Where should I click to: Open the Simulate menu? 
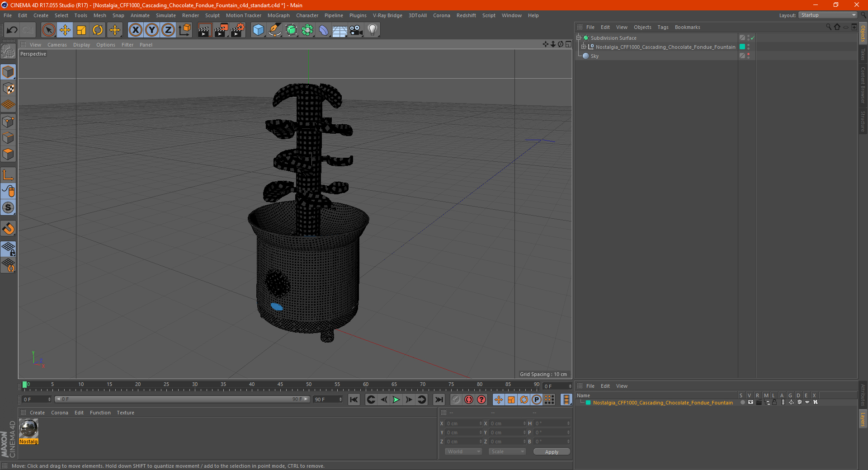point(166,15)
